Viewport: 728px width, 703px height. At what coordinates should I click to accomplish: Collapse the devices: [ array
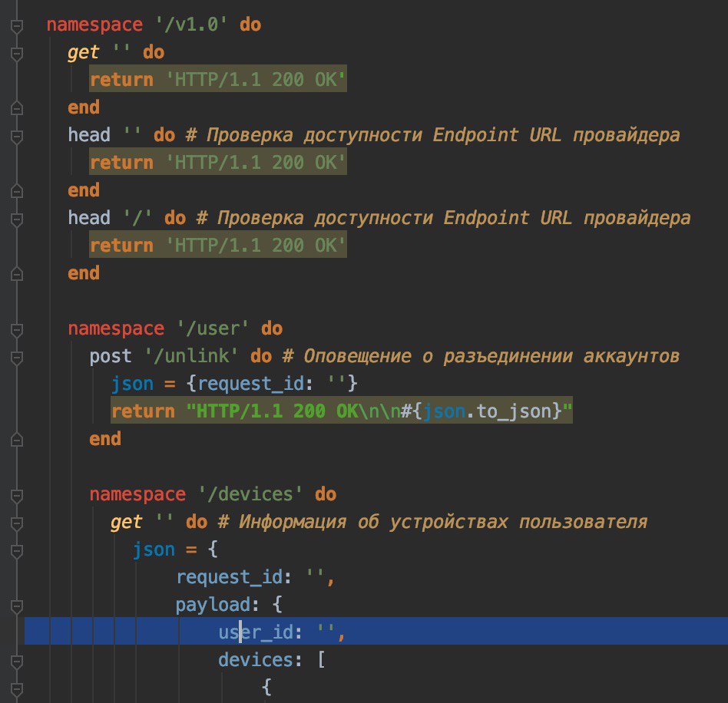click(x=17, y=662)
